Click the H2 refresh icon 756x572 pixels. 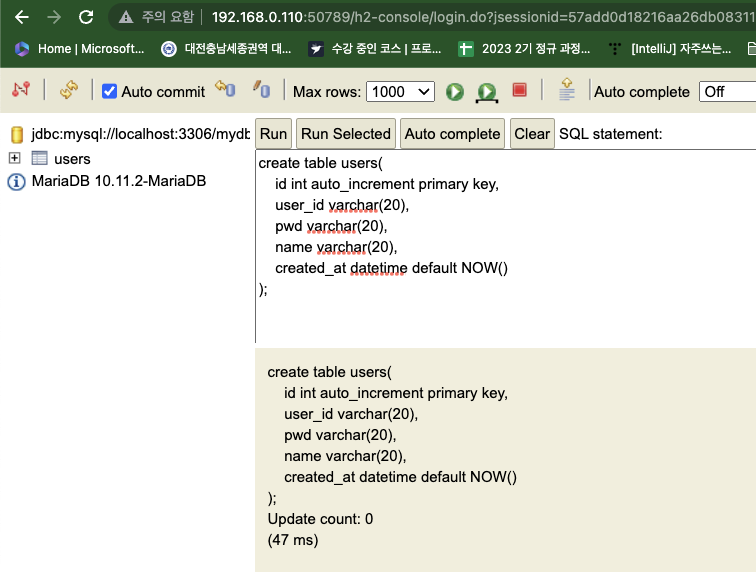pos(68,90)
